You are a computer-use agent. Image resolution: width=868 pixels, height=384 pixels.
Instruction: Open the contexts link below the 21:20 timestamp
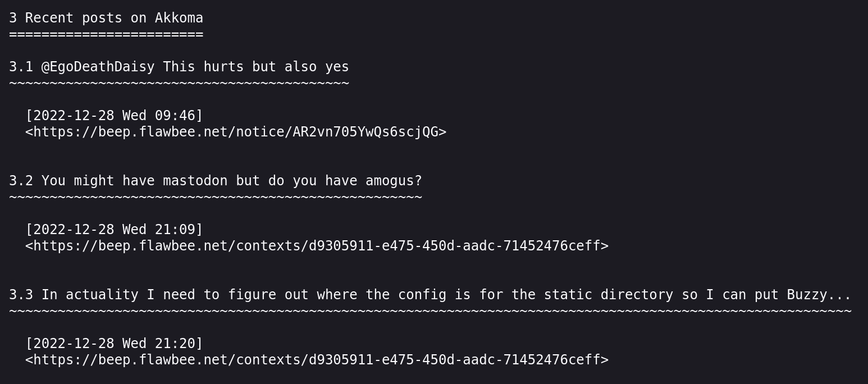click(317, 360)
